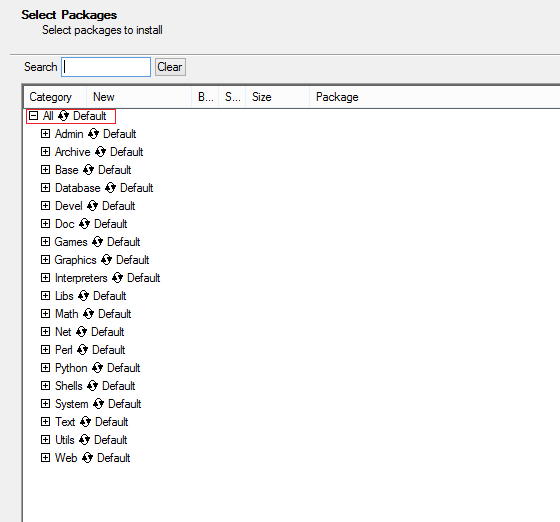
Task: Cycle install state for Libs category
Action: coord(83,296)
